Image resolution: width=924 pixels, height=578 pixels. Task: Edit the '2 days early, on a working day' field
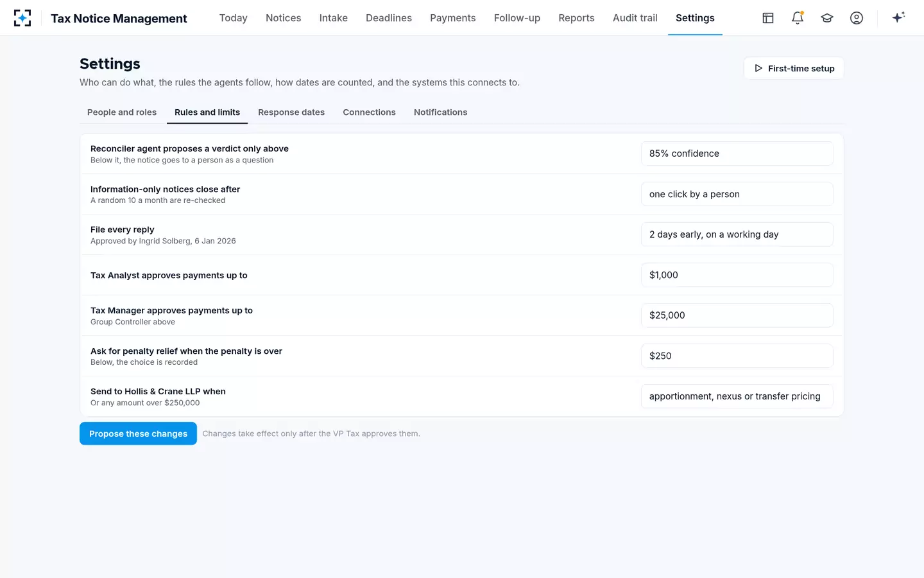pos(737,234)
